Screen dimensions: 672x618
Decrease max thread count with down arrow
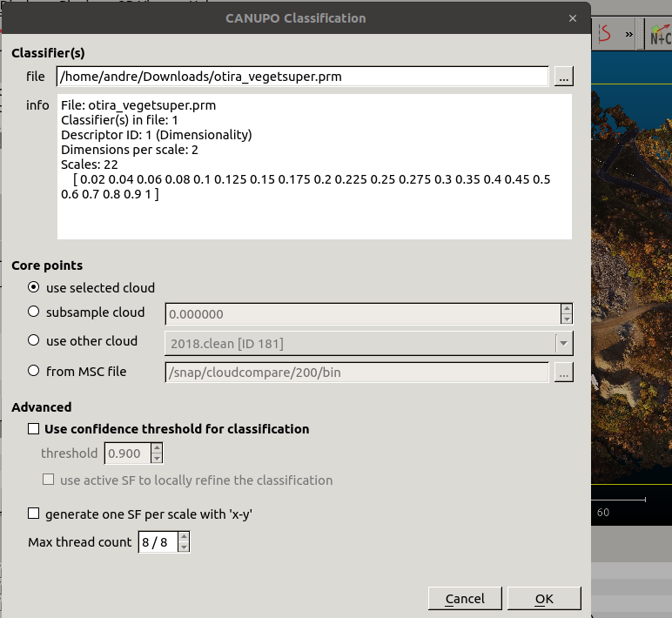(184, 547)
